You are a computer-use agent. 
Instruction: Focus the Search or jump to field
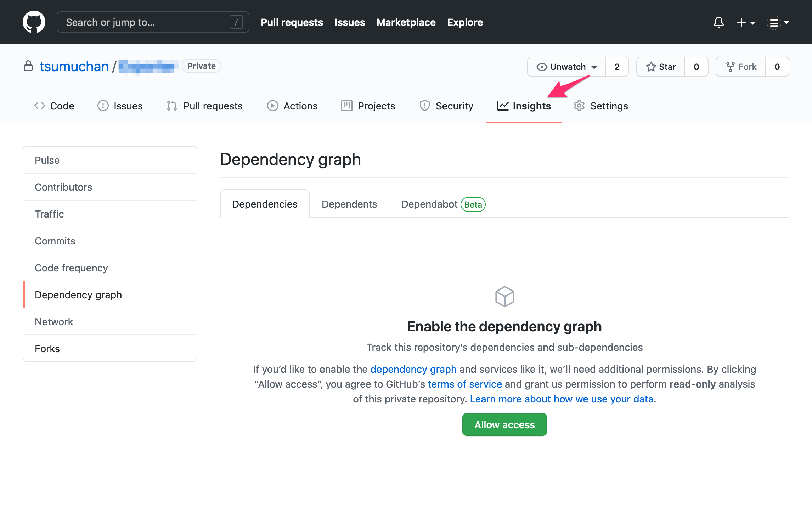click(x=153, y=22)
